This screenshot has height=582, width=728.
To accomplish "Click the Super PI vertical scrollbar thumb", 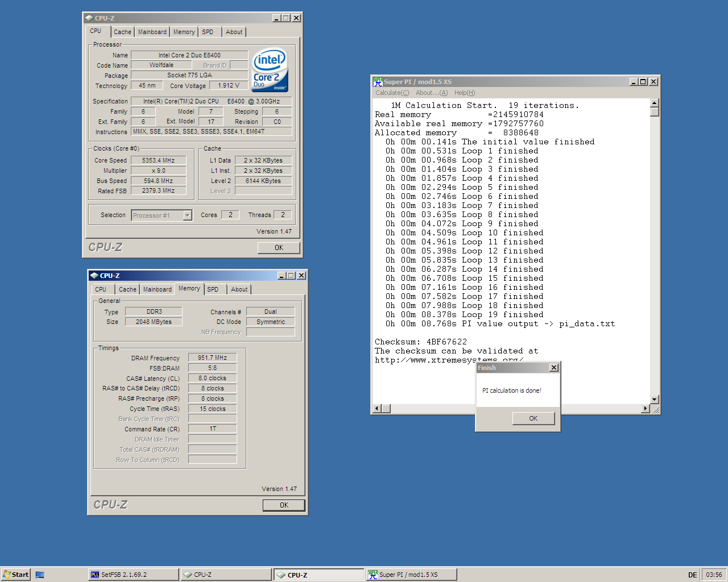I will click(x=655, y=112).
